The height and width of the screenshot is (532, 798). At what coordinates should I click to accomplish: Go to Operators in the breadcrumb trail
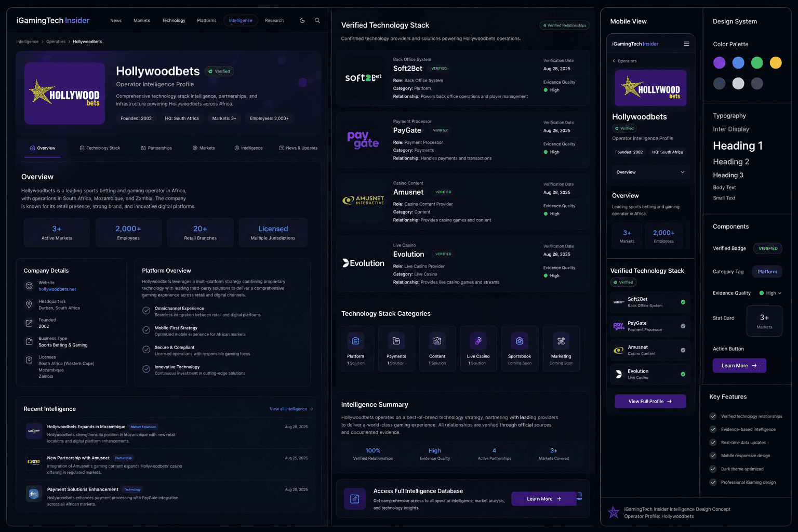(x=56, y=42)
